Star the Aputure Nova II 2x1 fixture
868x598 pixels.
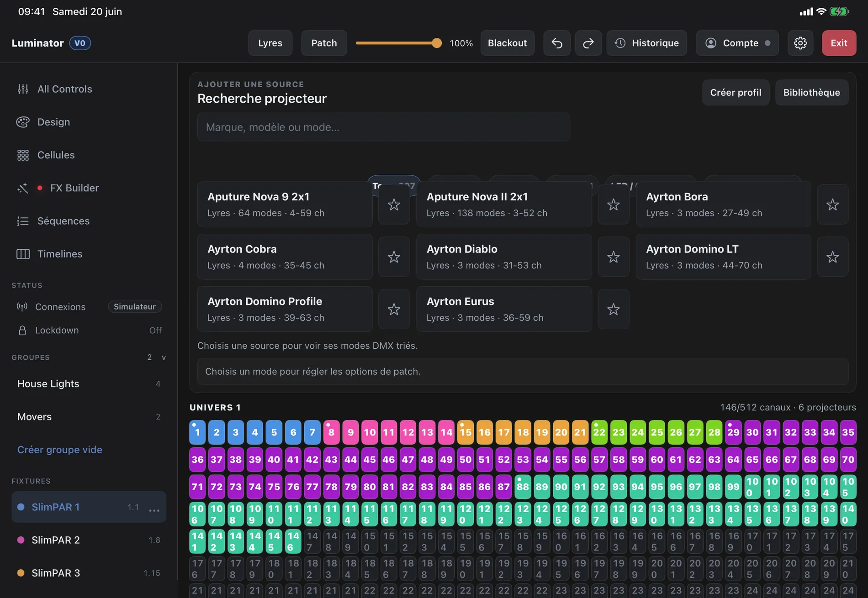pos(614,205)
